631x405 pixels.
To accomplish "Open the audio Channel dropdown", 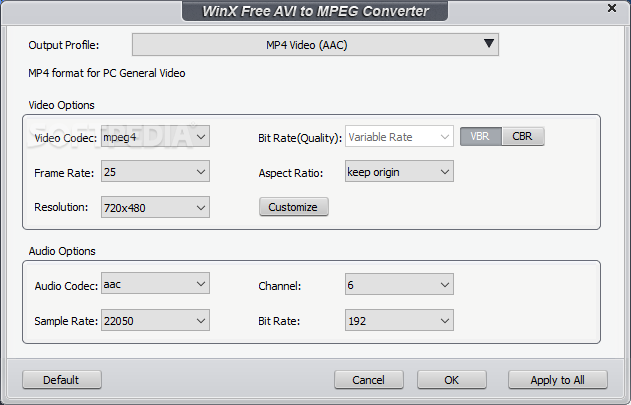I will tap(399, 284).
